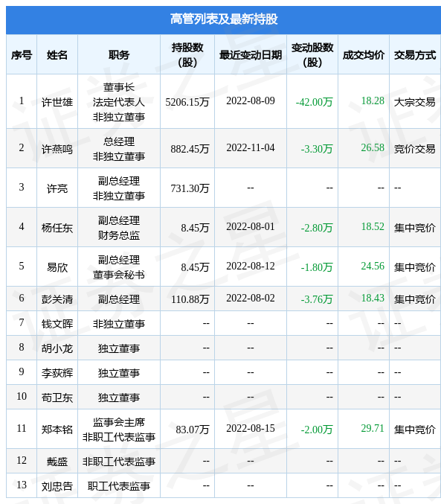Viewport: 441px width, 504px height.
Task: Select the 序号 column header
Action: pyautogui.click(x=22, y=55)
